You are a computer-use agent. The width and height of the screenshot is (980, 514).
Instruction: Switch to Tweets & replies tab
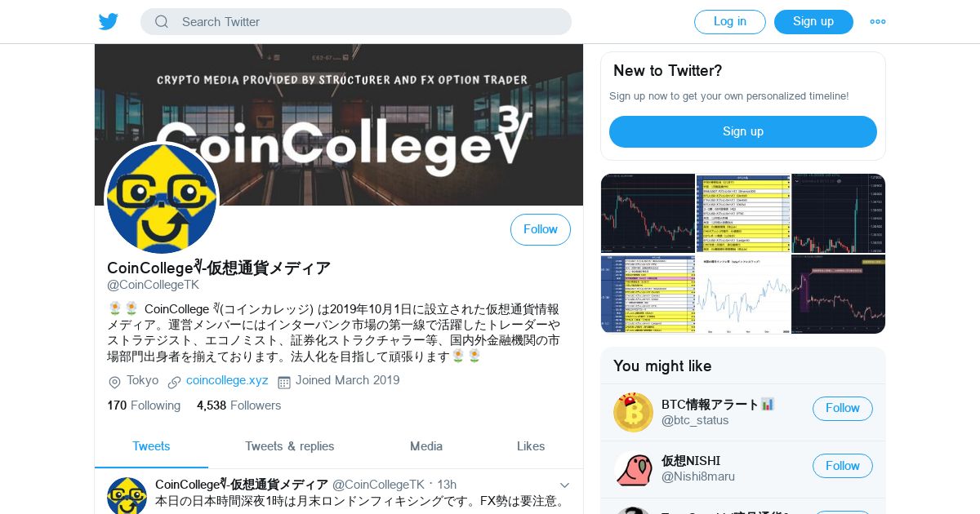(x=290, y=446)
